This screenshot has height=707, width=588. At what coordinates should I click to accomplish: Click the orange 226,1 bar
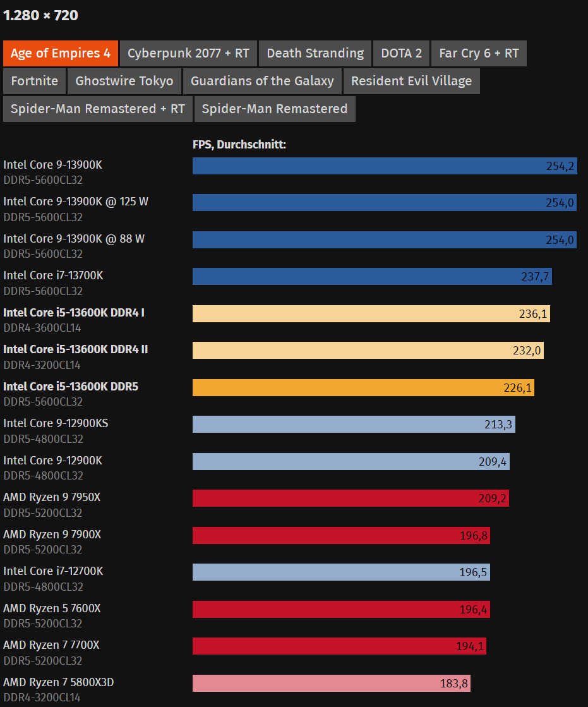363,388
